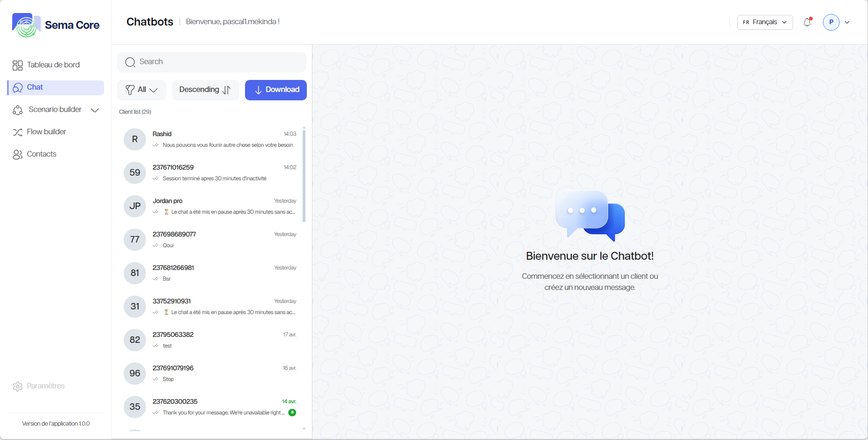This screenshot has height=440, width=868.
Task: Open the Français language dropdown
Action: (x=765, y=22)
